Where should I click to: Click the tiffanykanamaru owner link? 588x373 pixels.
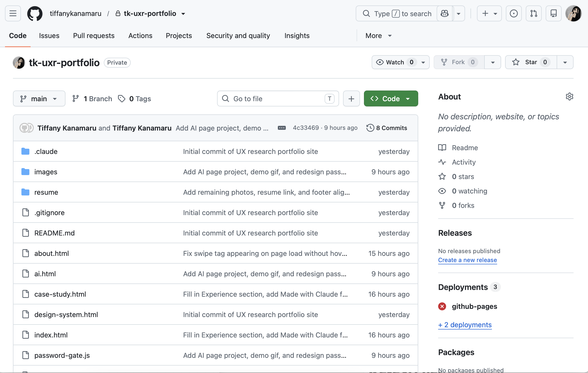75,13
